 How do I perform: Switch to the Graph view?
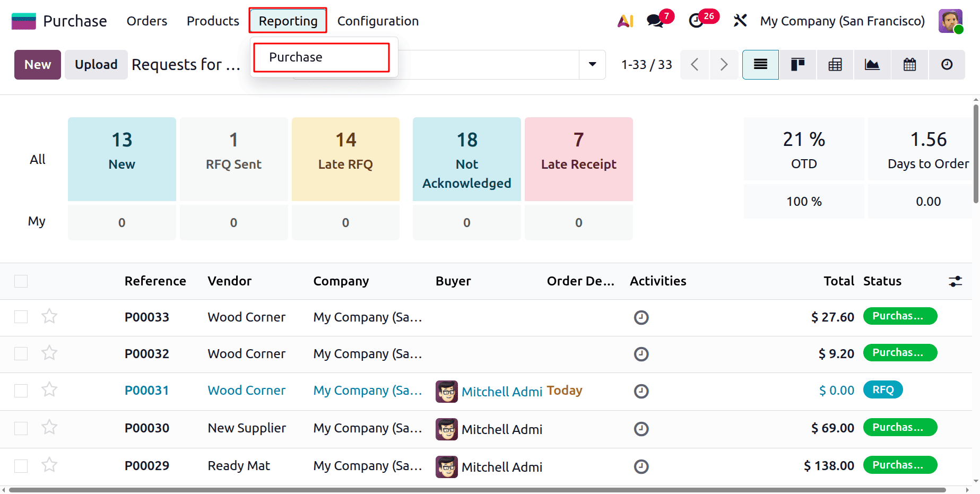(871, 64)
